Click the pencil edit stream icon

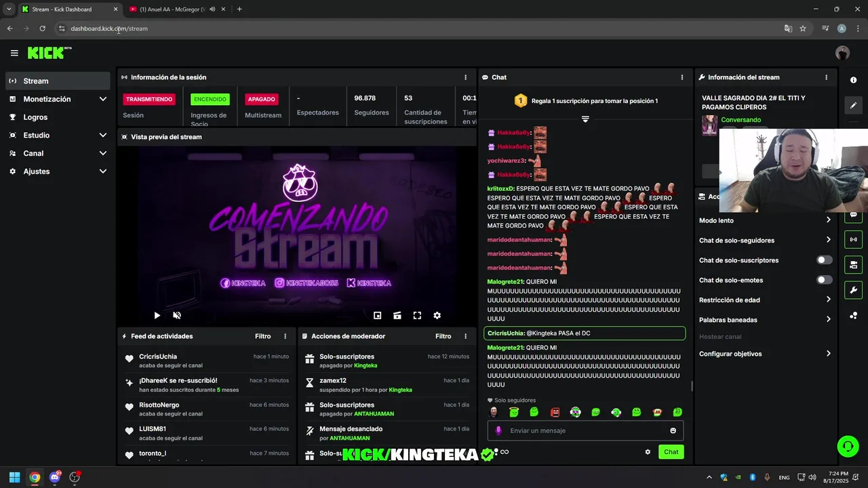pyautogui.click(x=853, y=105)
